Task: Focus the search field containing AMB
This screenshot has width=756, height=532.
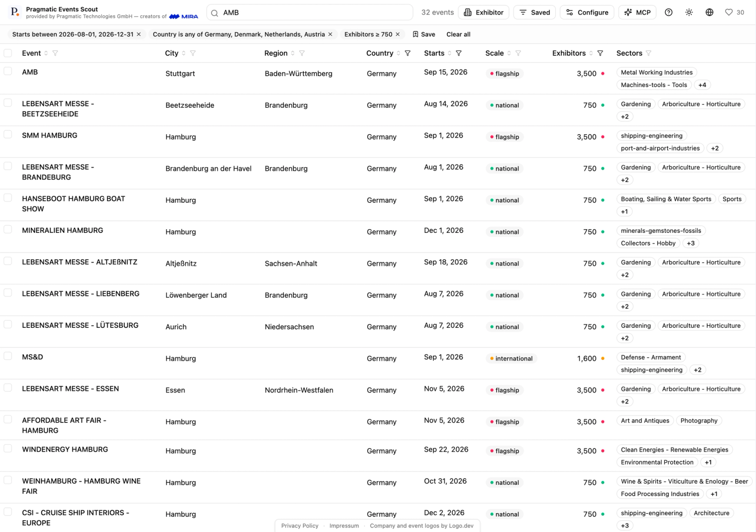Action: point(309,13)
